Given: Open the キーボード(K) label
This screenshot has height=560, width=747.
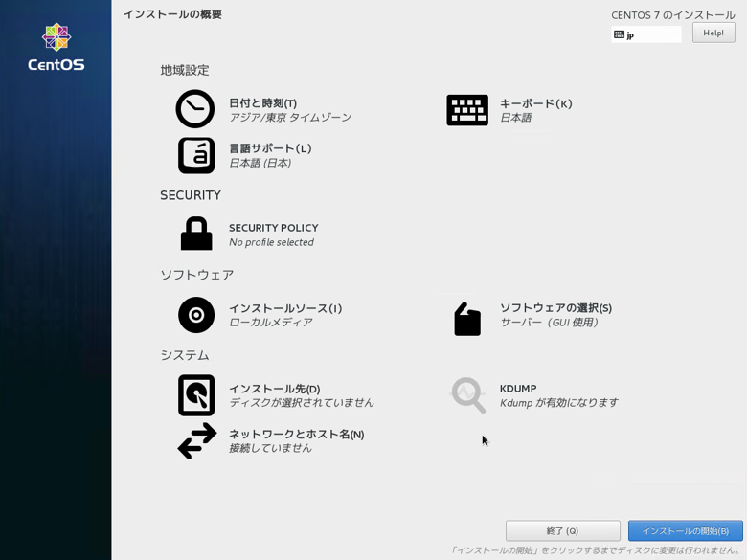Looking at the screenshot, I should coord(536,103).
